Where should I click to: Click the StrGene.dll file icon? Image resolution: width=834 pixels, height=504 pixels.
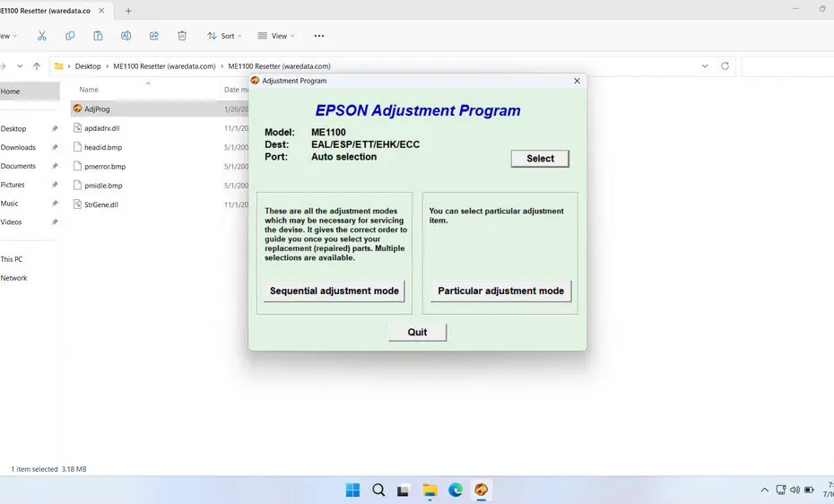(78, 204)
